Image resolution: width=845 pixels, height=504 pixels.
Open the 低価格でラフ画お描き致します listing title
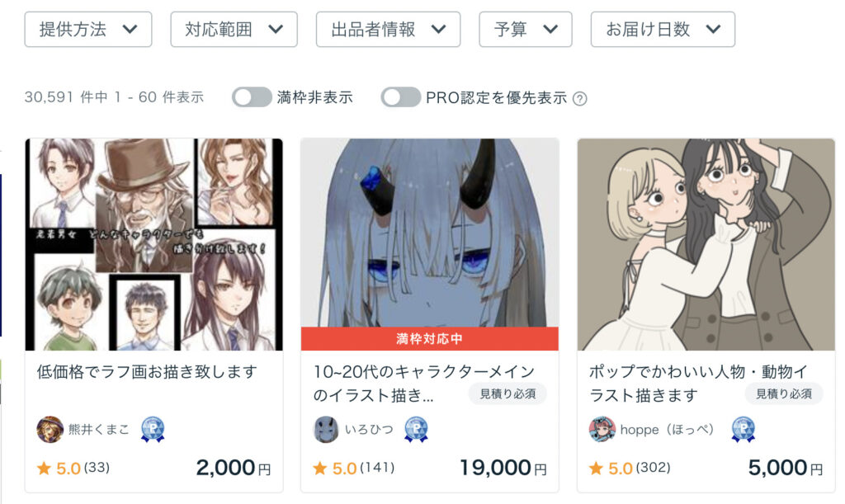pyautogui.click(x=147, y=371)
